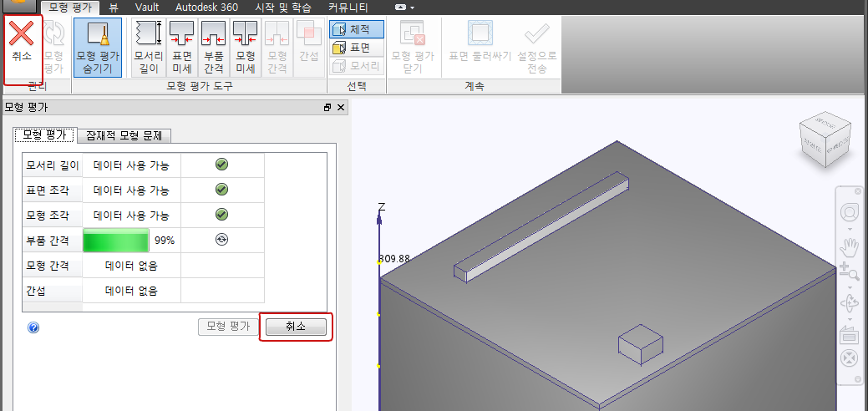Image resolution: width=868 pixels, height=411 pixels.
Task: Expand the zoom tool options arrow
Action: pyautogui.click(x=849, y=288)
